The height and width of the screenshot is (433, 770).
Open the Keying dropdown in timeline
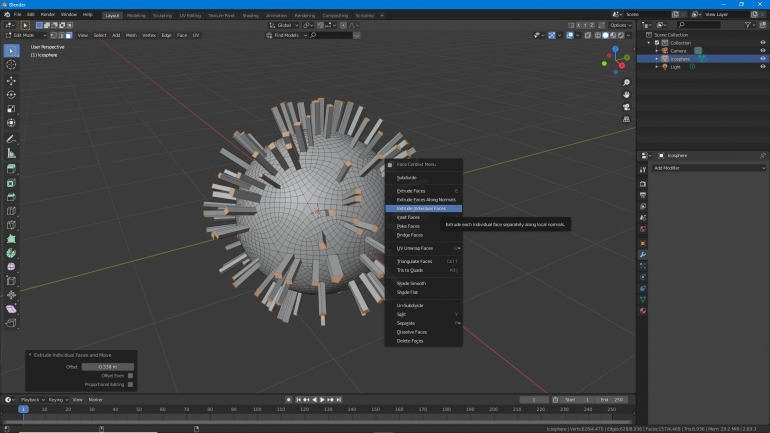58,400
